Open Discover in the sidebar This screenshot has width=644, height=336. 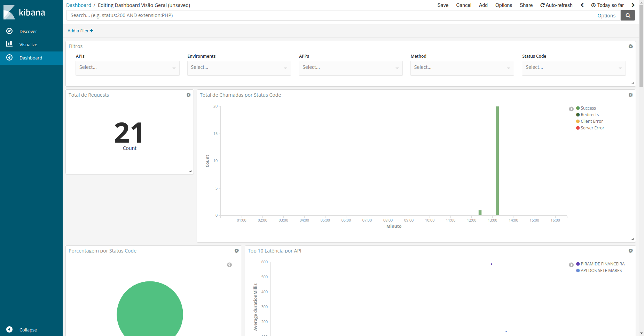(28, 31)
